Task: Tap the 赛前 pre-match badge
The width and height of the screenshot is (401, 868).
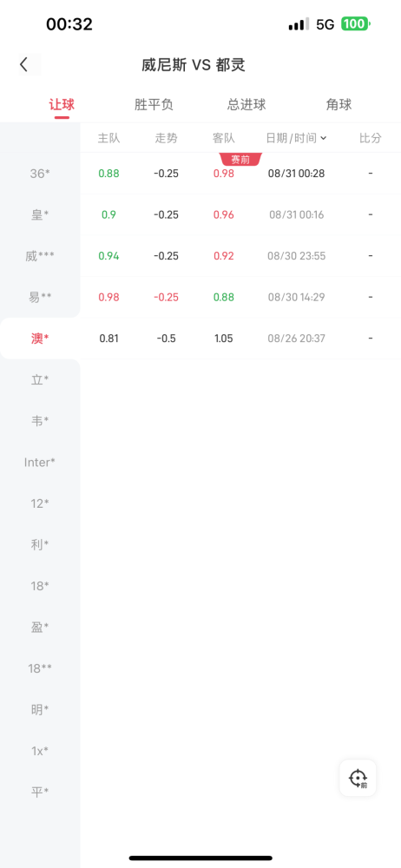Action: click(x=240, y=160)
